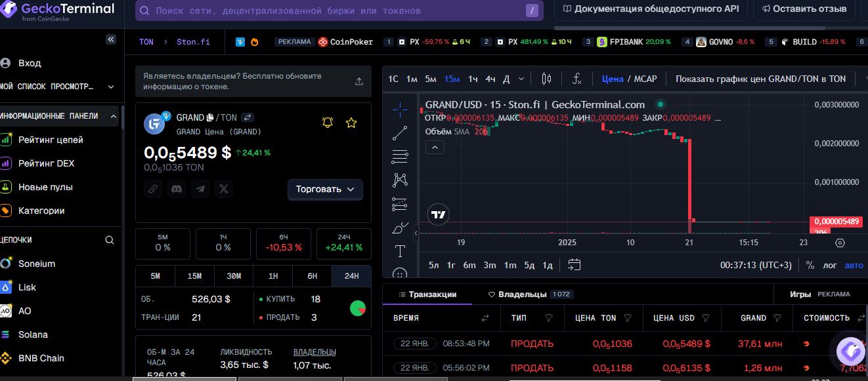The width and height of the screenshot is (868, 381).
Task: Open the token's X (Twitter) link
Action: 225,189
